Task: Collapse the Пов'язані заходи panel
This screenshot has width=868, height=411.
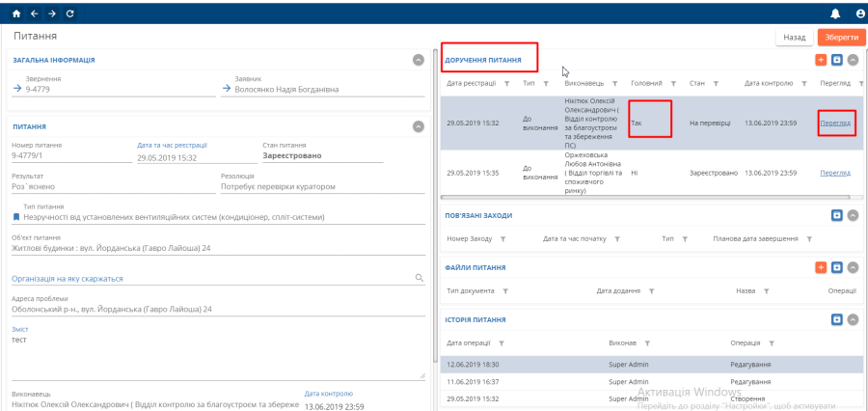Action: click(853, 215)
